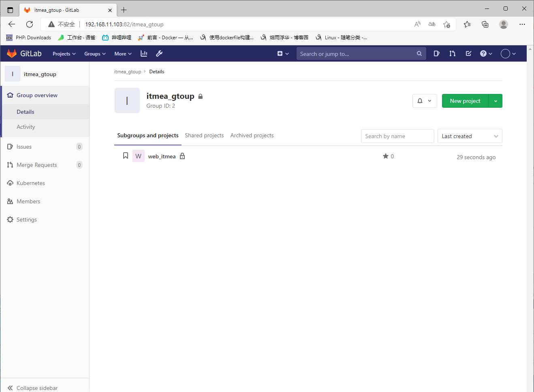Click the itmea_gtoup breadcrumb link
Screen dimensions: 534x392
click(x=128, y=72)
